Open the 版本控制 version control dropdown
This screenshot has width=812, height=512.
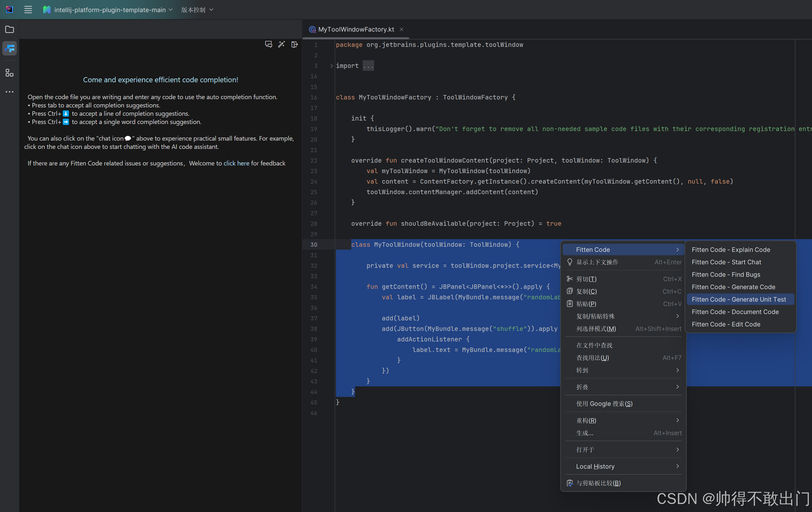[x=197, y=10]
